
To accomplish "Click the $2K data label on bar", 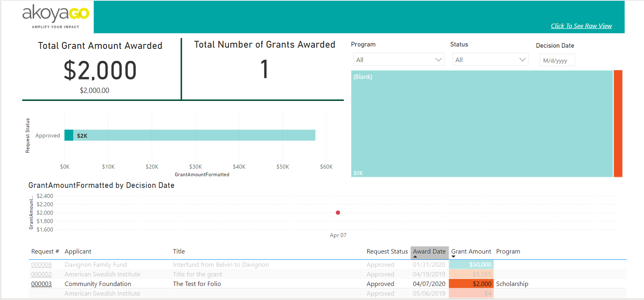I will [82, 136].
